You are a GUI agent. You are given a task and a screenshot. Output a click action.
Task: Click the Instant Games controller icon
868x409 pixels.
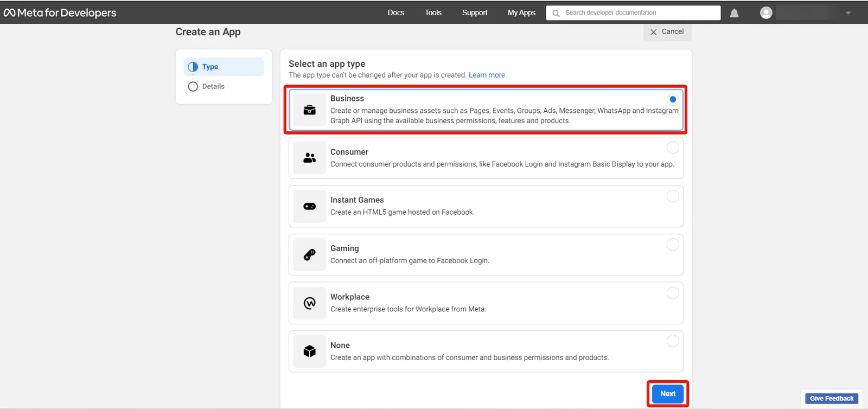coord(310,206)
